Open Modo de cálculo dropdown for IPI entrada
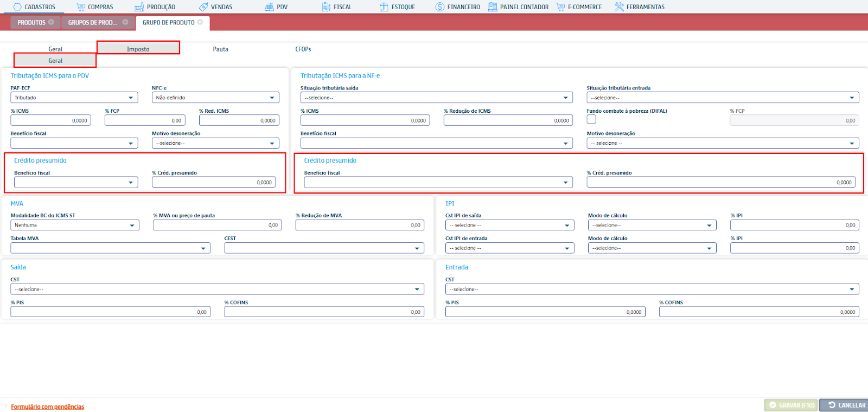Screen dimensions: 868x412 click(652, 248)
